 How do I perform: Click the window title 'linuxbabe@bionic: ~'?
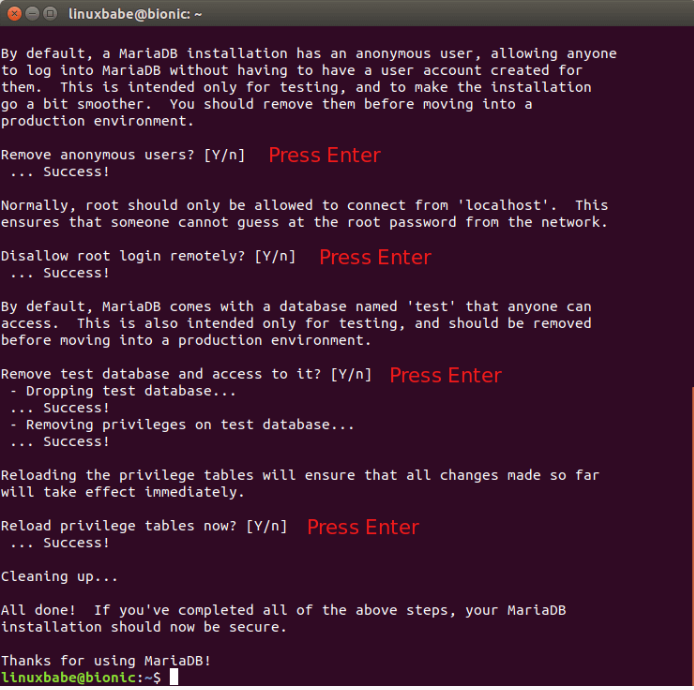[x=135, y=14]
